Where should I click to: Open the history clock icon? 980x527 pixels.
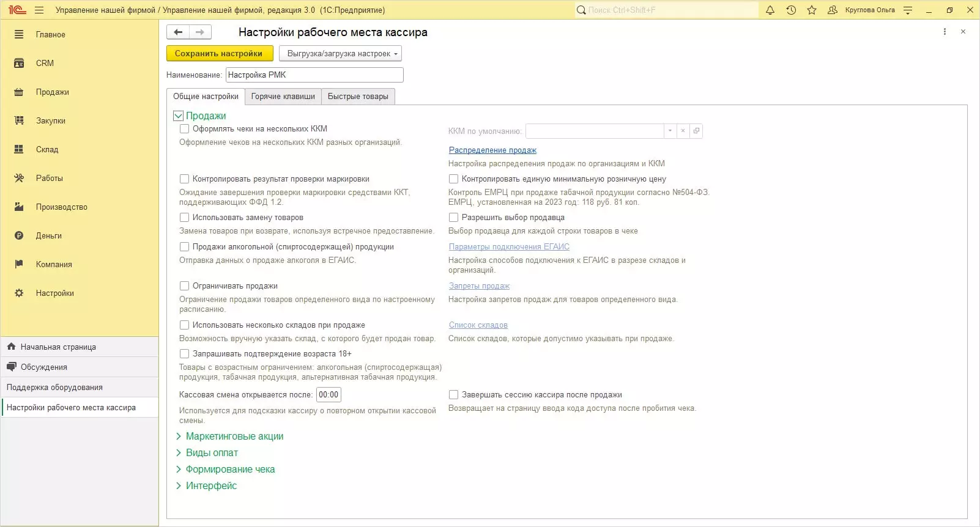(791, 10)
